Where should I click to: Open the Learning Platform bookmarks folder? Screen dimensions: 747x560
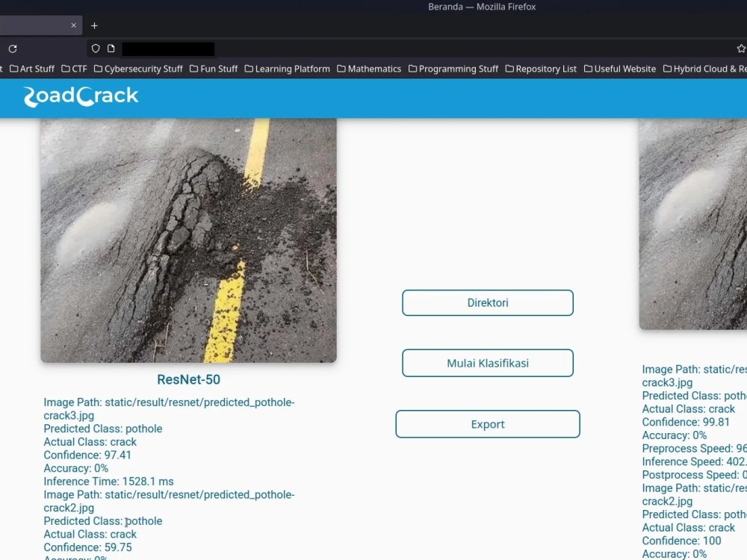point(288,69)
